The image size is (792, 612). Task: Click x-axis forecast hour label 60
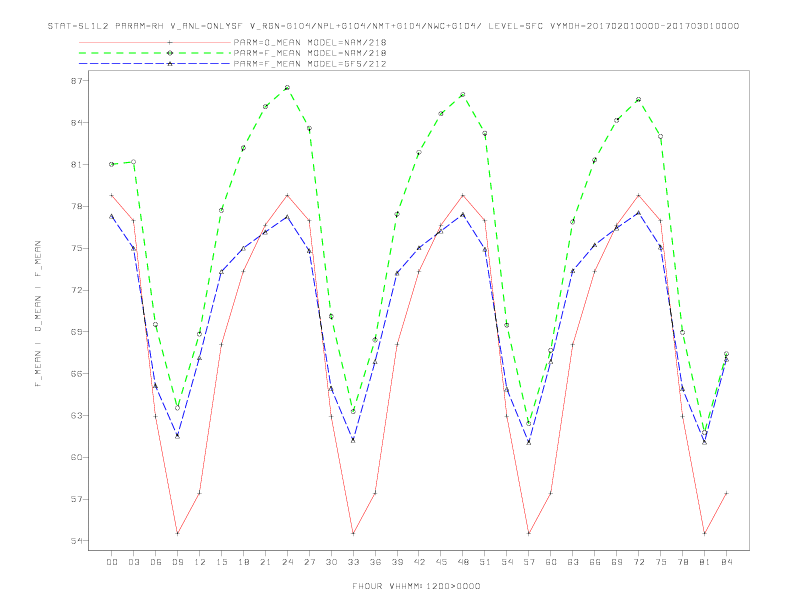click(x=551, y=562)
